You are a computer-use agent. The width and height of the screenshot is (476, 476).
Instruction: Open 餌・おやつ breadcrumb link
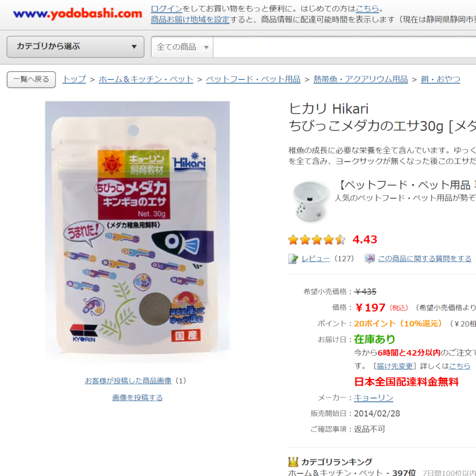(x=441, y=79)
